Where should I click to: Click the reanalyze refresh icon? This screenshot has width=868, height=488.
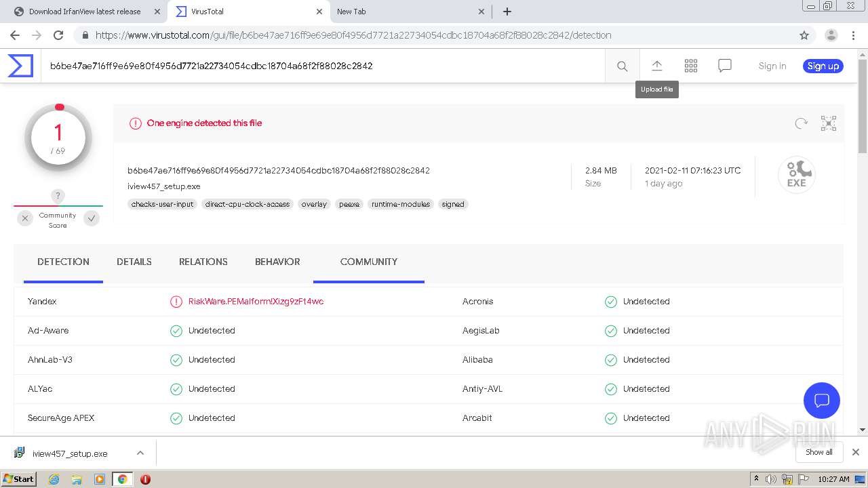tap(802, 123)
